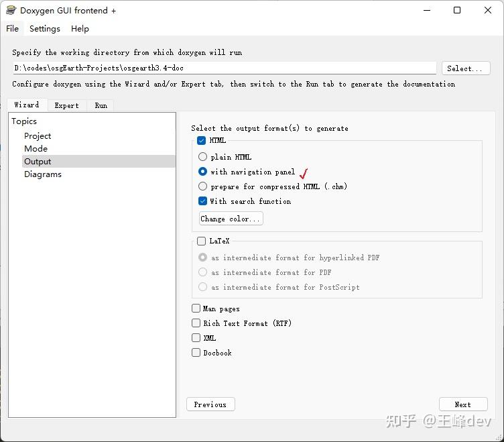Open the Help menu
Screen dimensions: 504x442
pos(80,29)
